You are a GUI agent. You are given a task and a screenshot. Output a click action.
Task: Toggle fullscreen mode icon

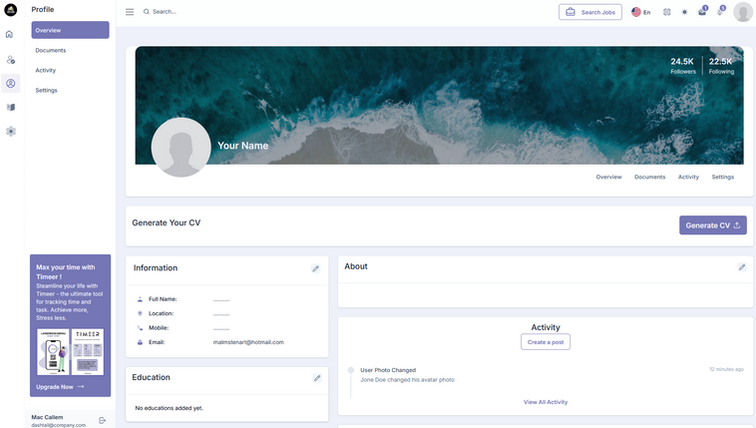[x=667, y=12]
